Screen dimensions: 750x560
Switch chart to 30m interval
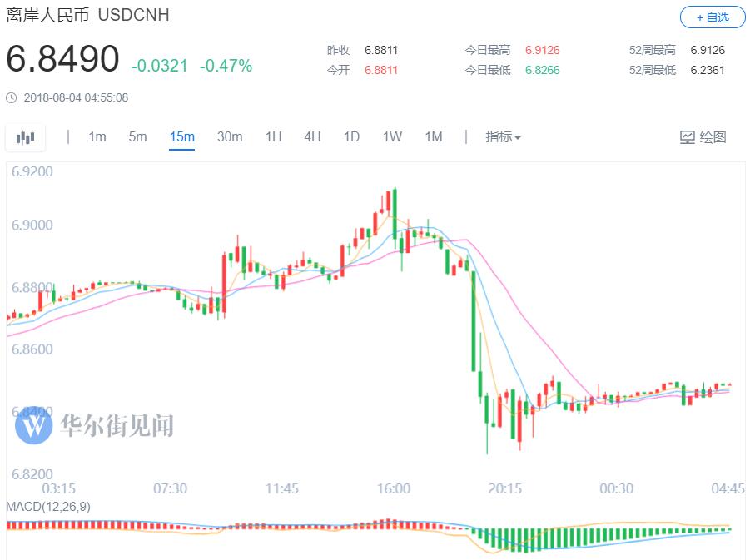[x=230, y=137]
